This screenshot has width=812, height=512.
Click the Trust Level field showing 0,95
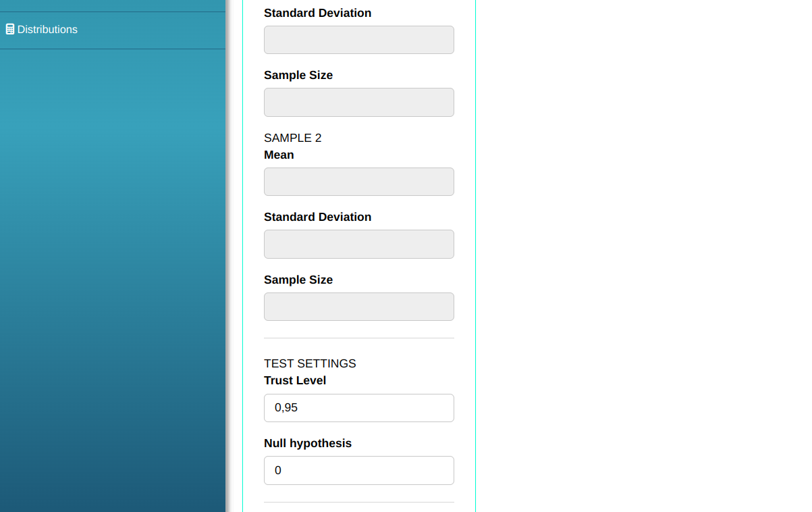coord(358,408)
